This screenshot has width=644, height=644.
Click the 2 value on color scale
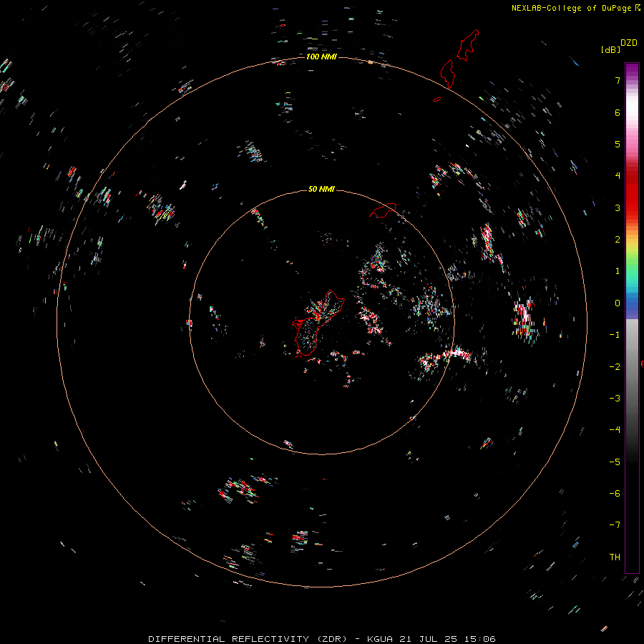(618, 239)
